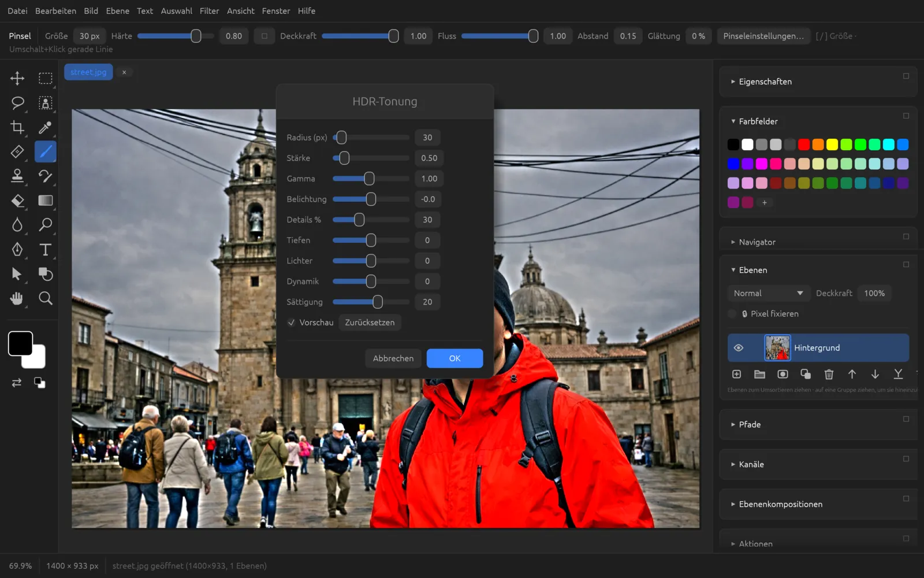
Task: Swap foreground and background colors
Action: (x=17, y=383)
